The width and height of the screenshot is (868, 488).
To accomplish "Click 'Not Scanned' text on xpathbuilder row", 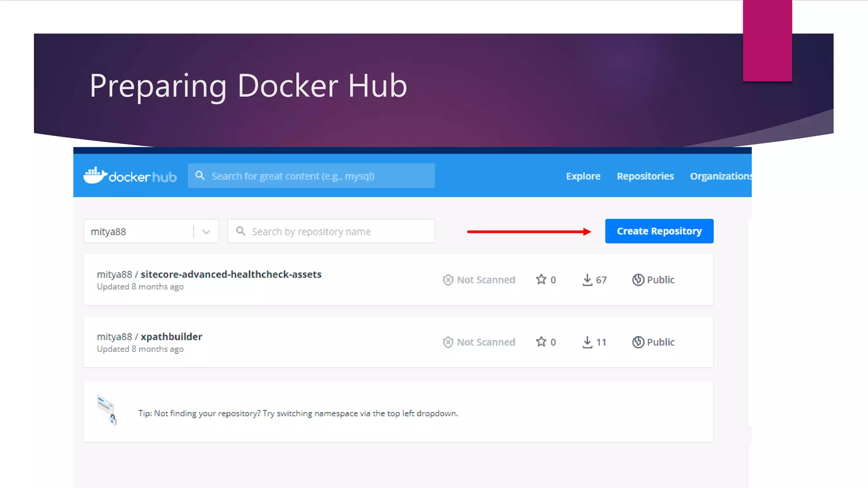I will pyautogui.click(x=486, y=342).
